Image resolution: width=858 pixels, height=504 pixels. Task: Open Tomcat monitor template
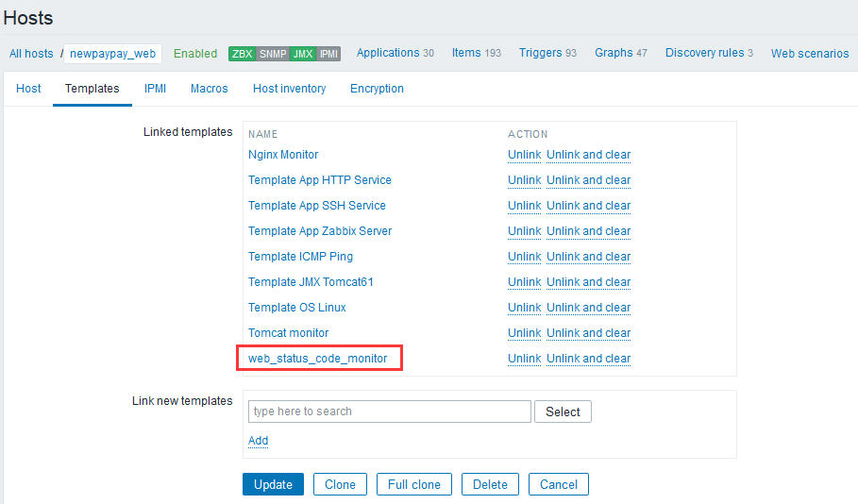point(289,333)
